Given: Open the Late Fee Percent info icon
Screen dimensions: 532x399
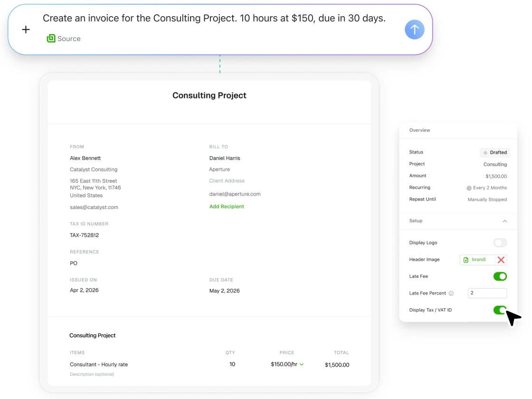Looking at the screenshot, I should point(451,293).
